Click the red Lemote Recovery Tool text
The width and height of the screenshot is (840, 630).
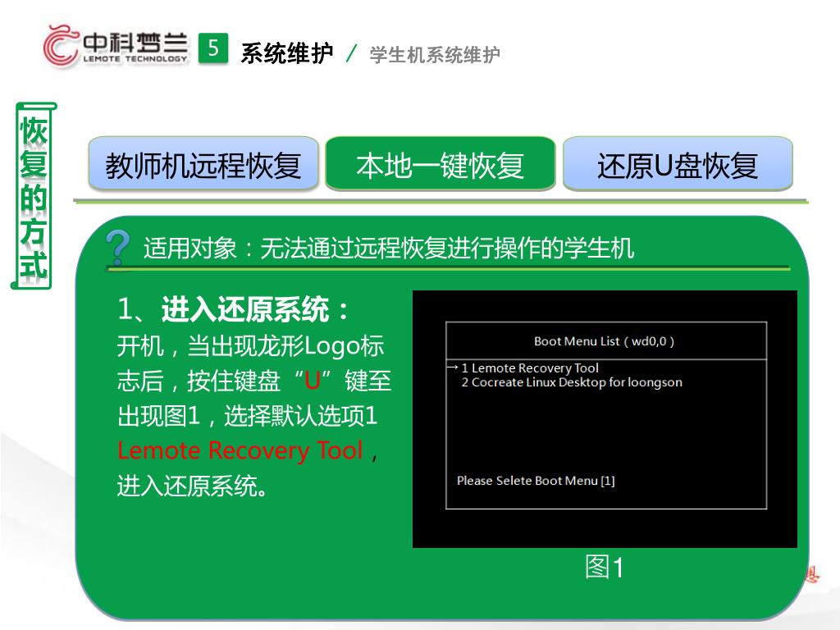[x=240, y=450]
